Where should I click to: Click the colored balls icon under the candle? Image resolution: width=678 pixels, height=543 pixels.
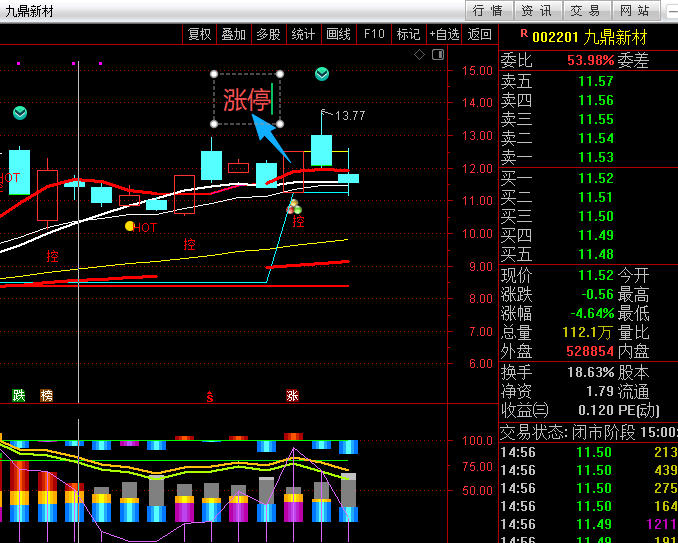pyautogui.click(x=295, y=206)
